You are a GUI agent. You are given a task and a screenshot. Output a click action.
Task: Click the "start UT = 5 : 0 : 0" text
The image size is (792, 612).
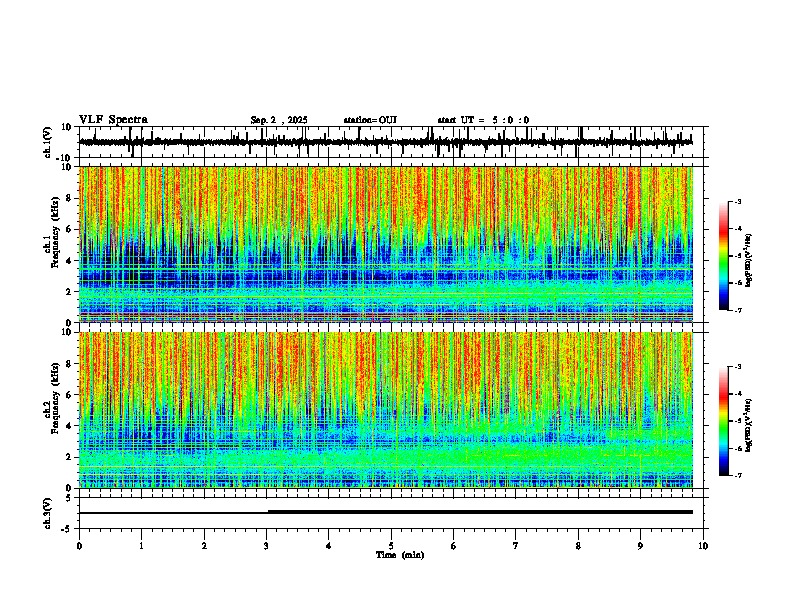tap(483, 120)
